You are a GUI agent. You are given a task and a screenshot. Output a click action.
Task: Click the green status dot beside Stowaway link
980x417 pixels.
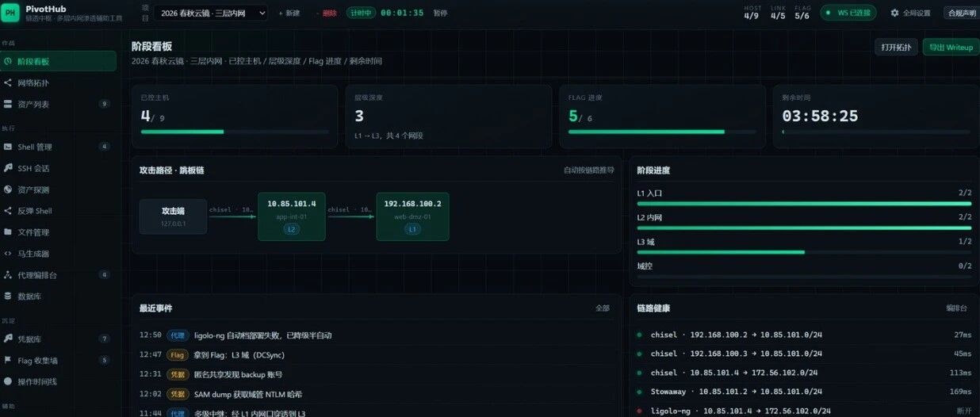(x=639, y=392)
